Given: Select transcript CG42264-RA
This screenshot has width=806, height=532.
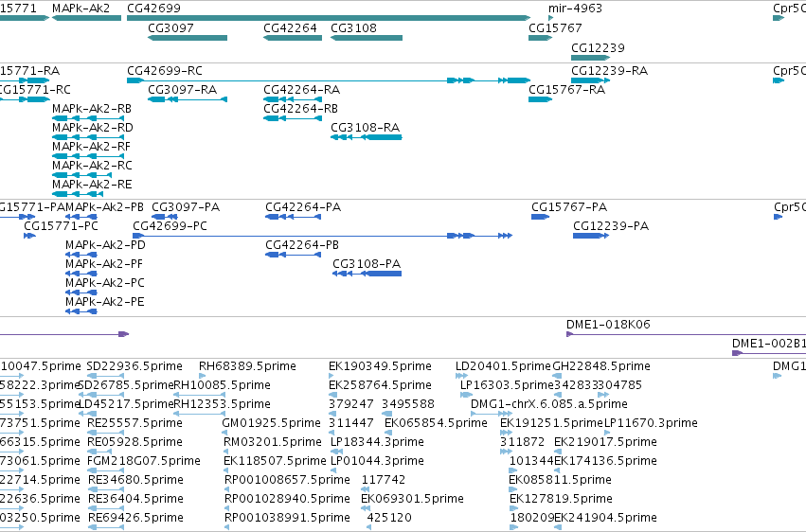Looking at the screenshot, I should (x=293, y=99).
